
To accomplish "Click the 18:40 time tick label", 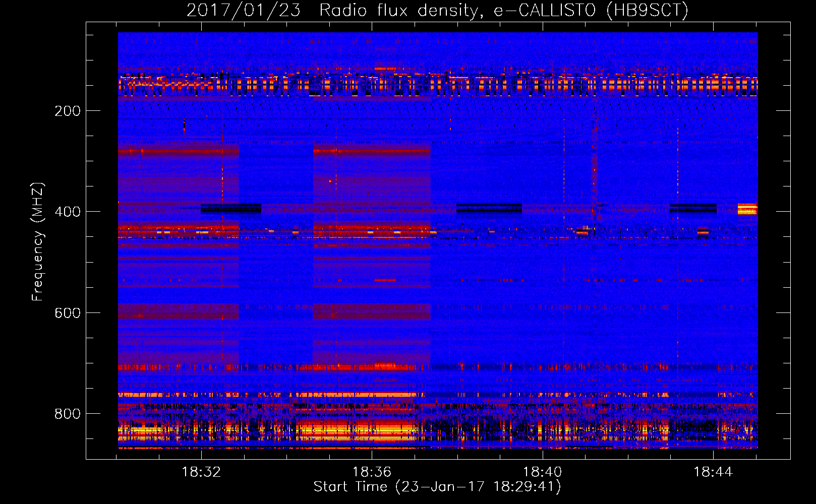I will [x=543, y=472].
